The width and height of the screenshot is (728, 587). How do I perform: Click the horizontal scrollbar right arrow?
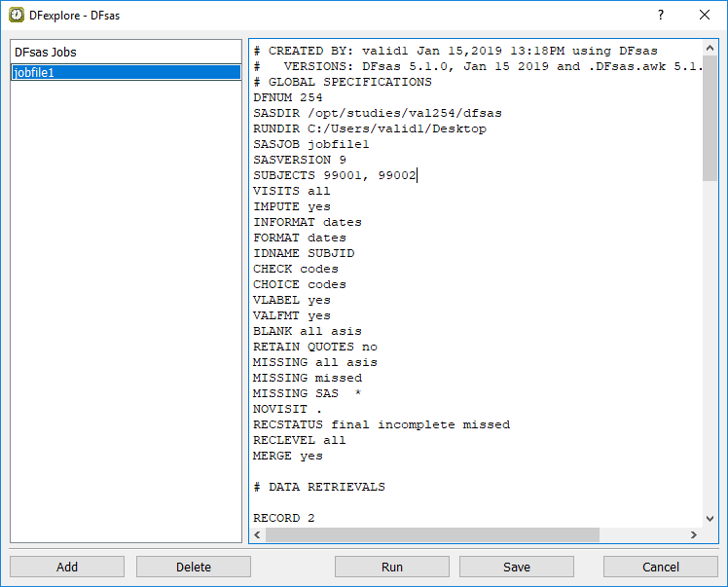tap(694, 534)
